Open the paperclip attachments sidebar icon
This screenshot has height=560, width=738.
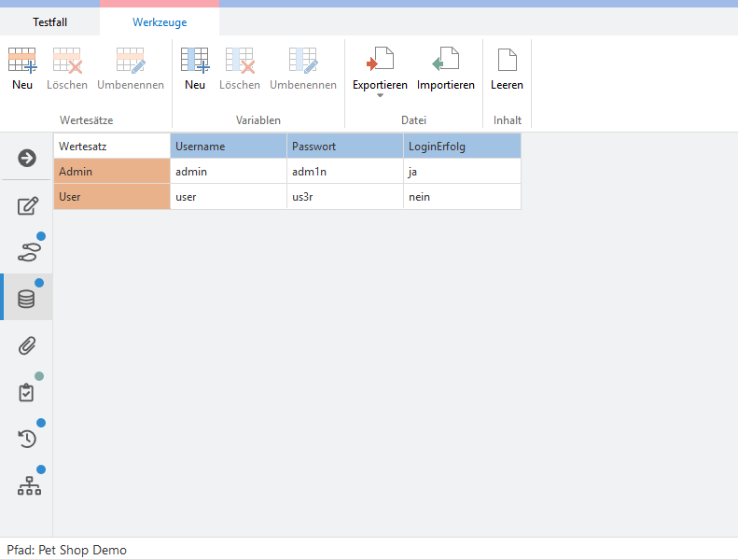tap(27, 346)
